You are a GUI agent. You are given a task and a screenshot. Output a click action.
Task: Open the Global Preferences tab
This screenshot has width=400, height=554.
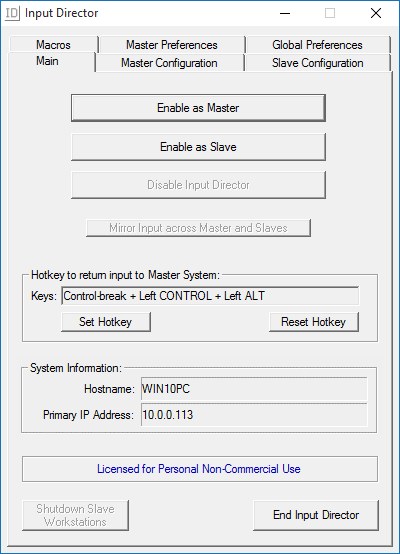pos(317,45)
